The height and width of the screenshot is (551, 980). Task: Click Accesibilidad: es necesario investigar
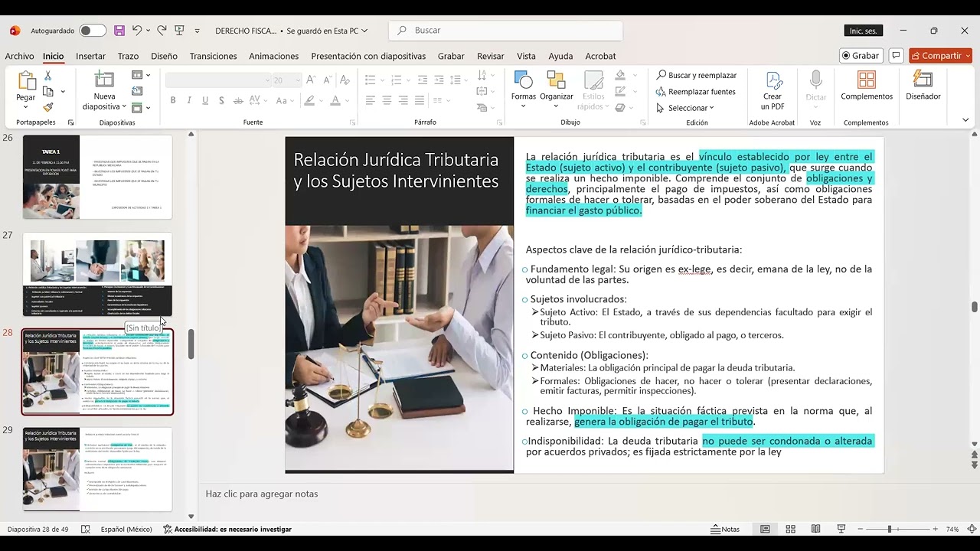click(x=227, y=529)
